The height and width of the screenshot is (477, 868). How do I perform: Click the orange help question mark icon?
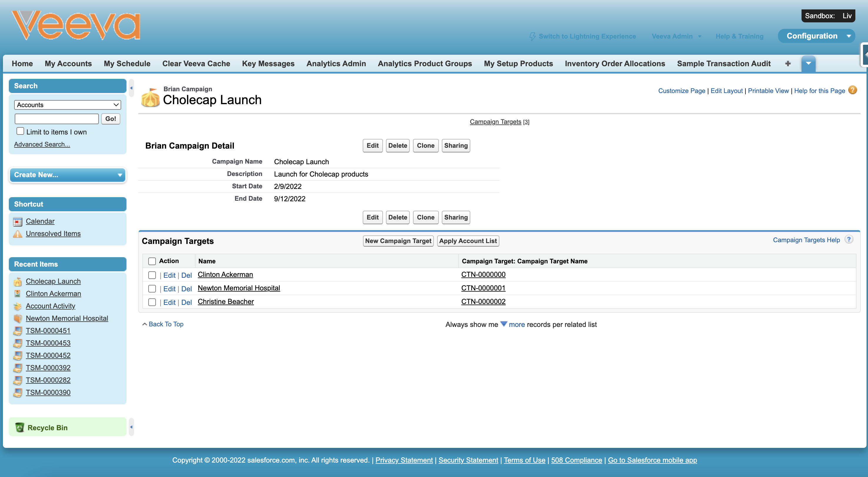852,90
